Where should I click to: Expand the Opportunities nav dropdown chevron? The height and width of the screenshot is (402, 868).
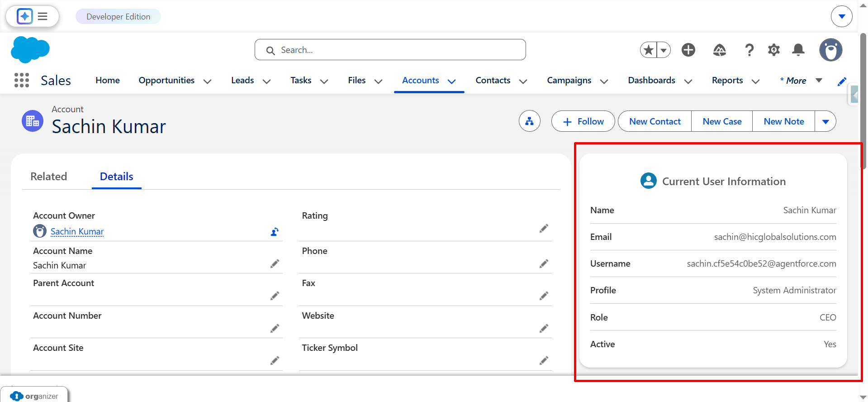(208, 81)
